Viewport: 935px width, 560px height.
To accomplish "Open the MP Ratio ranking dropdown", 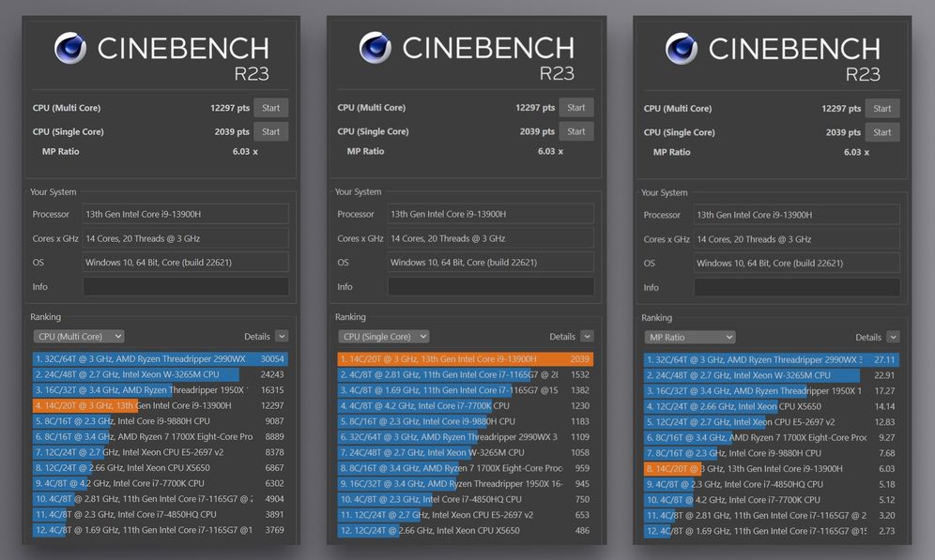I will pos(690,337).
